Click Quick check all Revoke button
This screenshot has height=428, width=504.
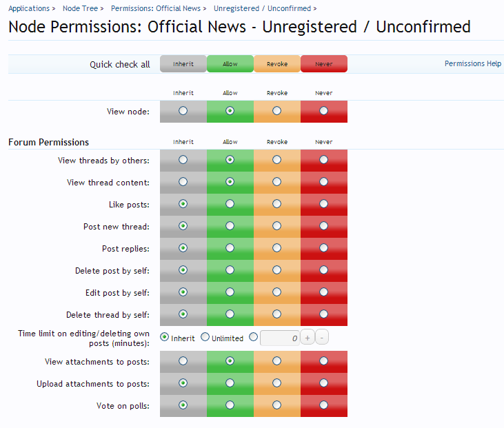[x=277, y=63]
